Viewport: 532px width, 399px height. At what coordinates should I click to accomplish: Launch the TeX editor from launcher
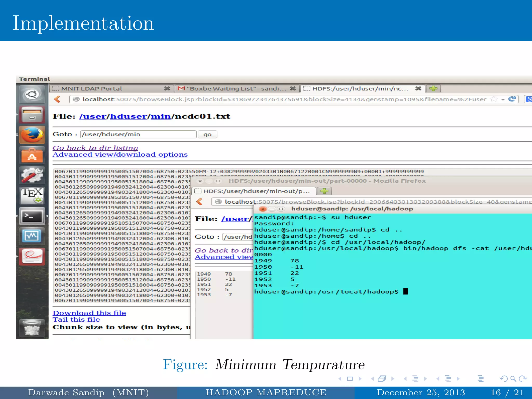(32, 196)
